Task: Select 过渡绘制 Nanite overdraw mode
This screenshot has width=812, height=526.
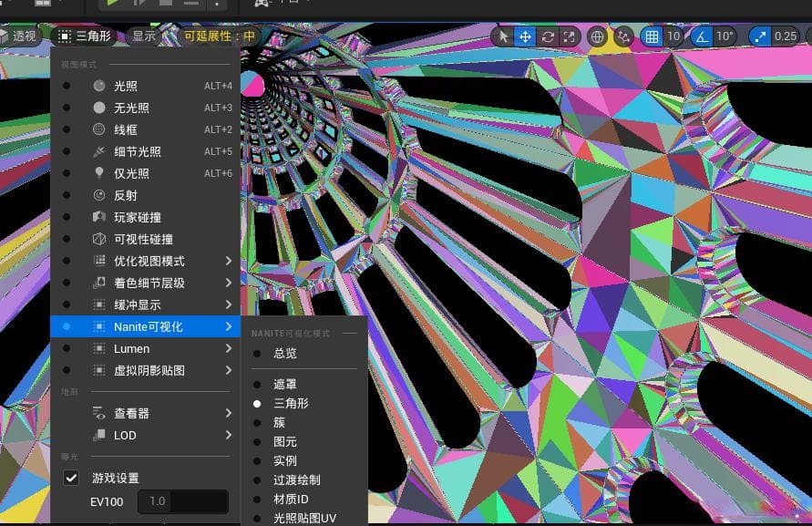Action: click(304, 480)
